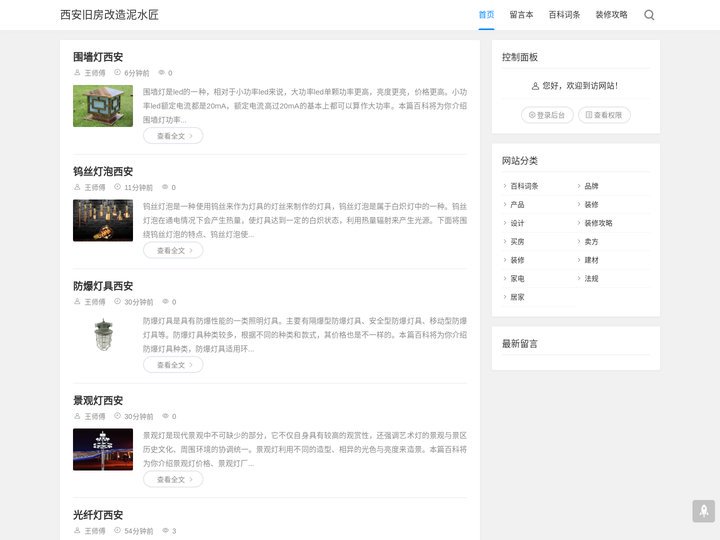The image size is (720, 540).
Task: Click the rocket back-to-top icon
Action: tap(703, 511)
